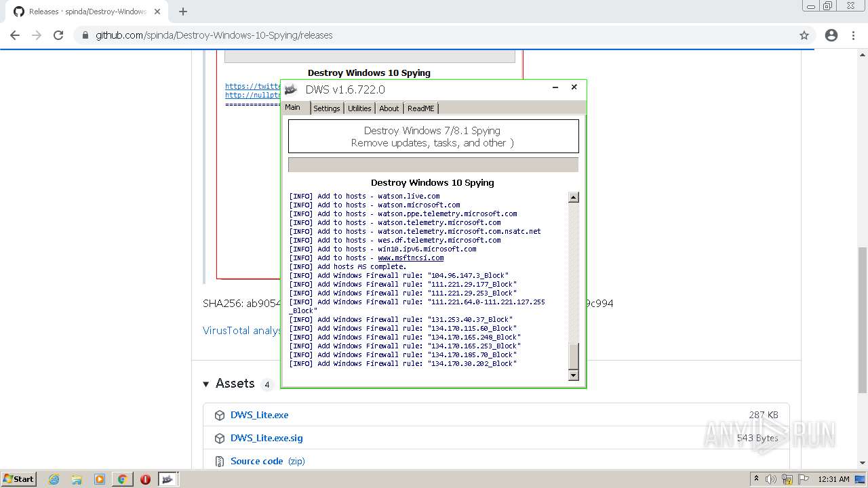868x488 pixels.
Task: Click the DWS log scrollbar up arrow
Action: coord(574,197)
